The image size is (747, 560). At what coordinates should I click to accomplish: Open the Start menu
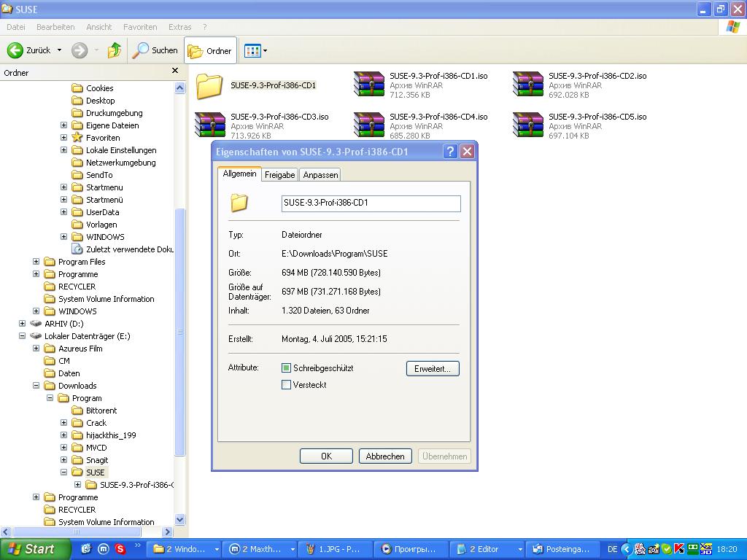pos(35,549)
